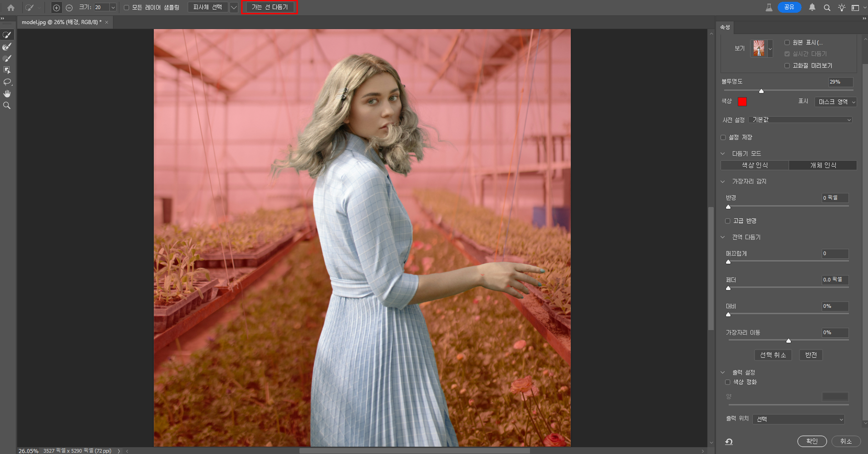Click the reset workspace arrow icon
This screenshot has height=454, width=868.
click(x=729, y=441)
